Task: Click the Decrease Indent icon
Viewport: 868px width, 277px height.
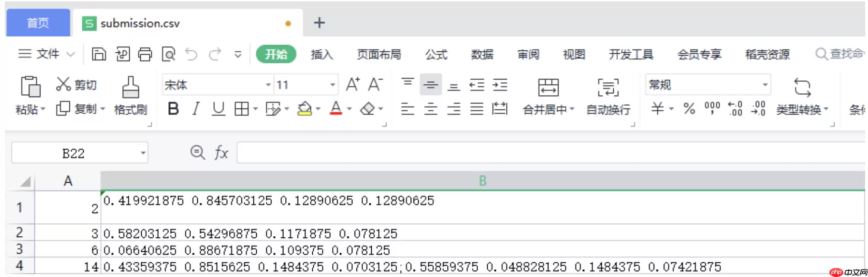Action: click(x=477, y=84)
